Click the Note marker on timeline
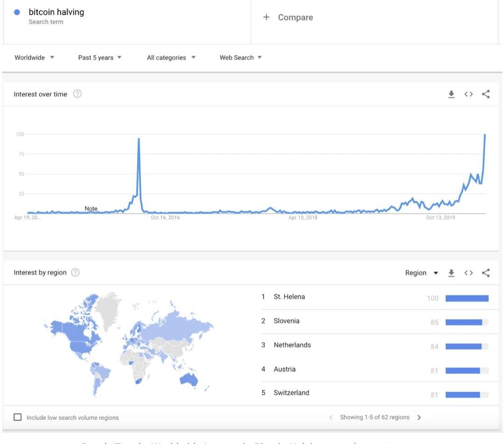Viewport: 504px width, 444px height. (91, 208)
